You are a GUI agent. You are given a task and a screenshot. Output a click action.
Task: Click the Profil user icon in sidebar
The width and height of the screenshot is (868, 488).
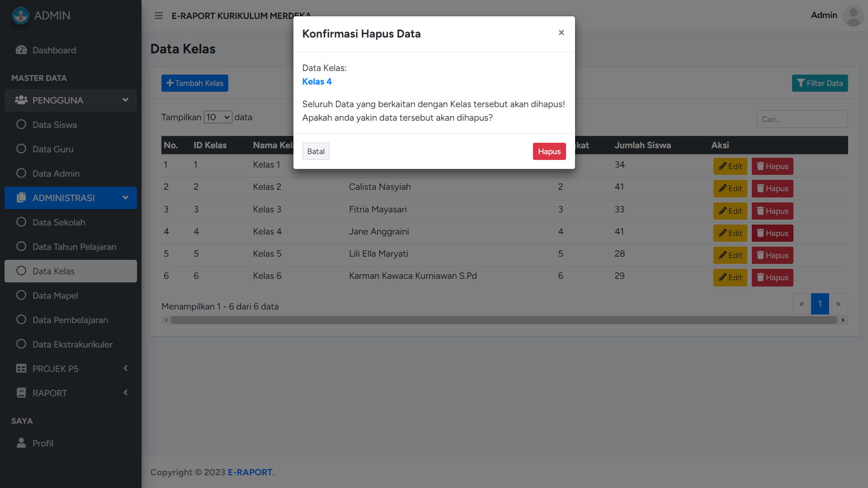(x=22, y=443)
